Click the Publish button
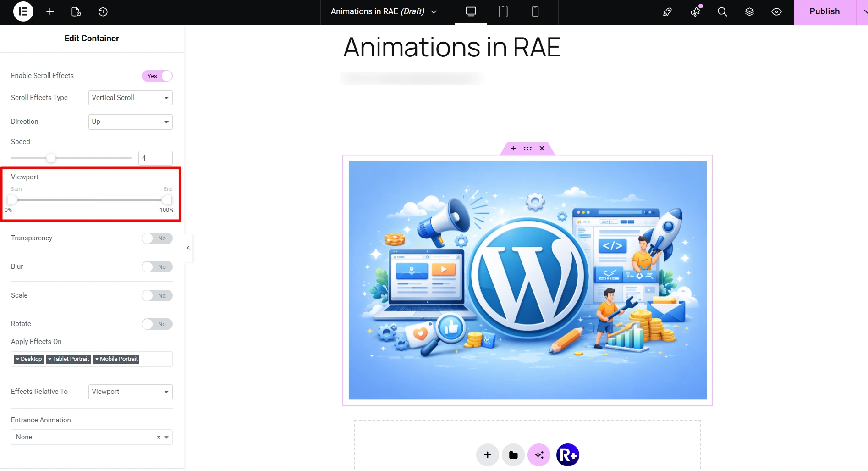This screenshot has height=471, width=868. tap(824, 11)
